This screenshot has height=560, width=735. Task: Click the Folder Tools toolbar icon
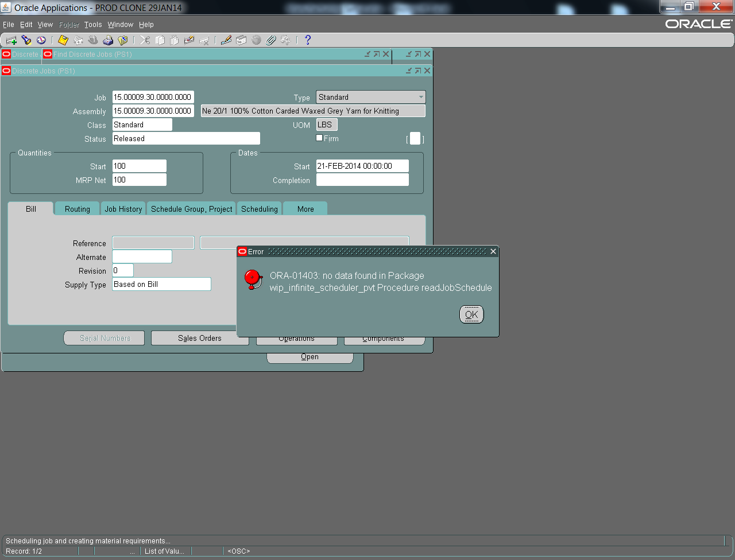coord(286,40)
